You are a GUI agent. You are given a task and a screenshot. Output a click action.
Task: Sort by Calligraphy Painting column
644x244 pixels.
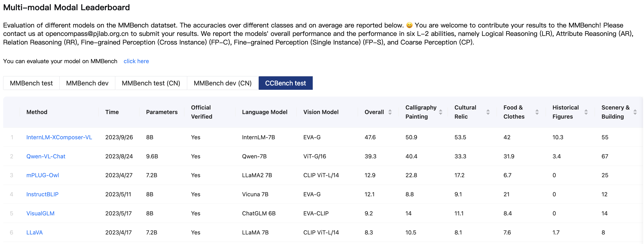click(440, 112)
